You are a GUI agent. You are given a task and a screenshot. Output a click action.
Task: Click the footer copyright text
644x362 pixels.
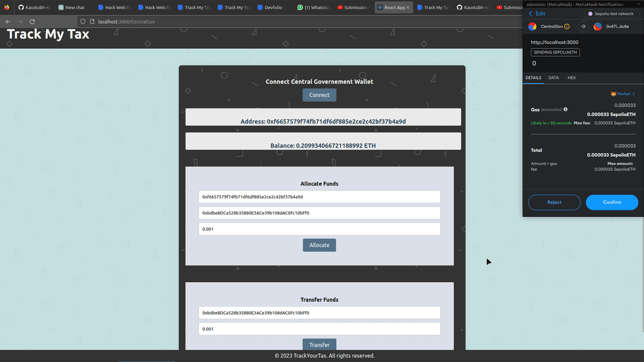(x=325, y=356)
